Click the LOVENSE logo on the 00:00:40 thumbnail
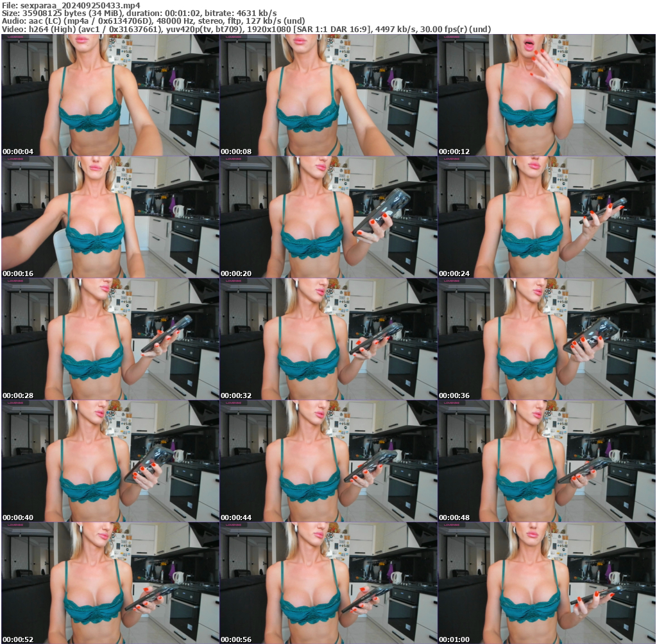Viewport: 657px width, 644px height. pyautogui.click(x=15, y=404)
